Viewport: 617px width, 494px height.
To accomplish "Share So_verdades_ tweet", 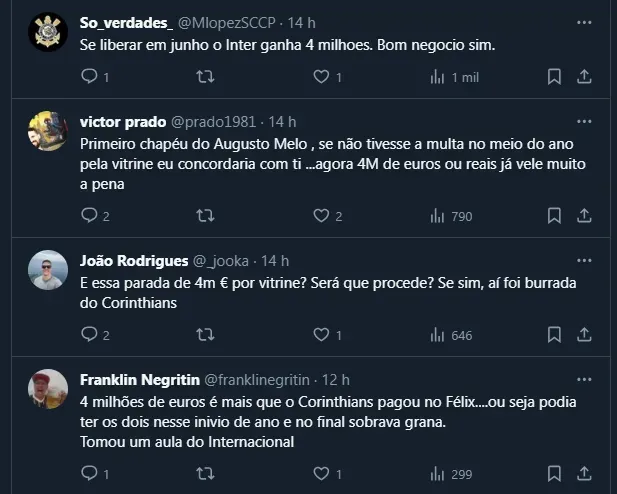I will [x=585, y=77].
